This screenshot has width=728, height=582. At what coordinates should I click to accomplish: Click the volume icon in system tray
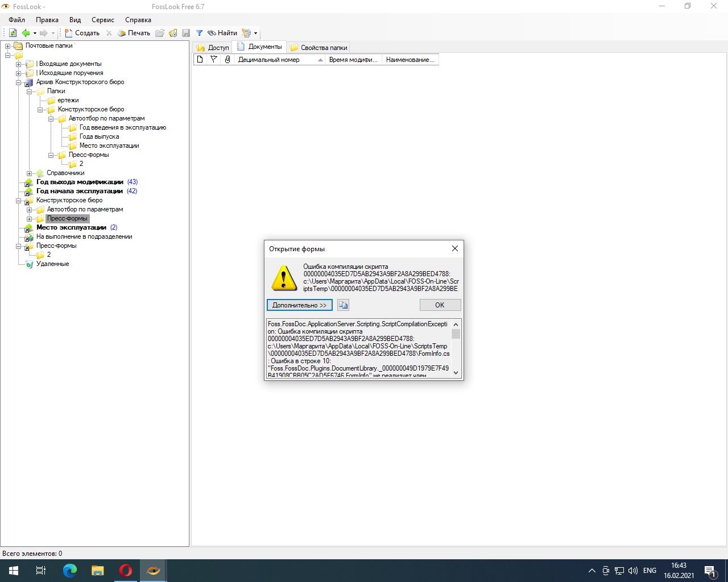633,571
